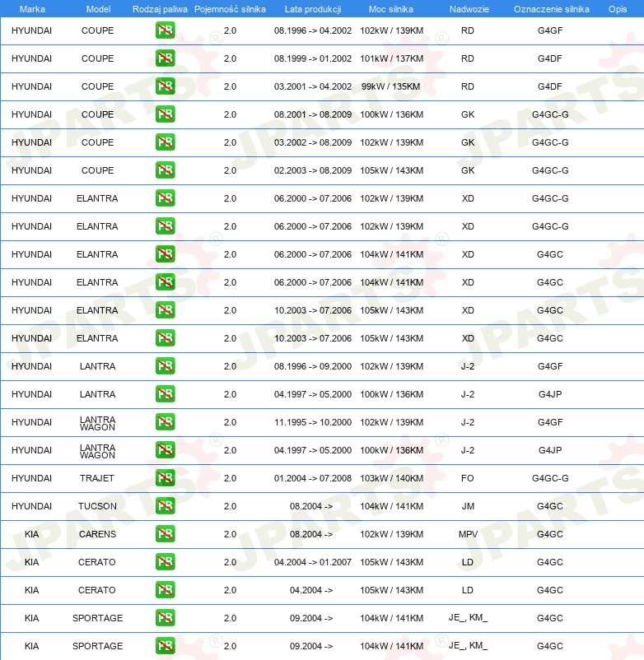644x660 pixels.
Task: Click 08.2004 -> production date in Carens row
Action: (x=311, y=534)
